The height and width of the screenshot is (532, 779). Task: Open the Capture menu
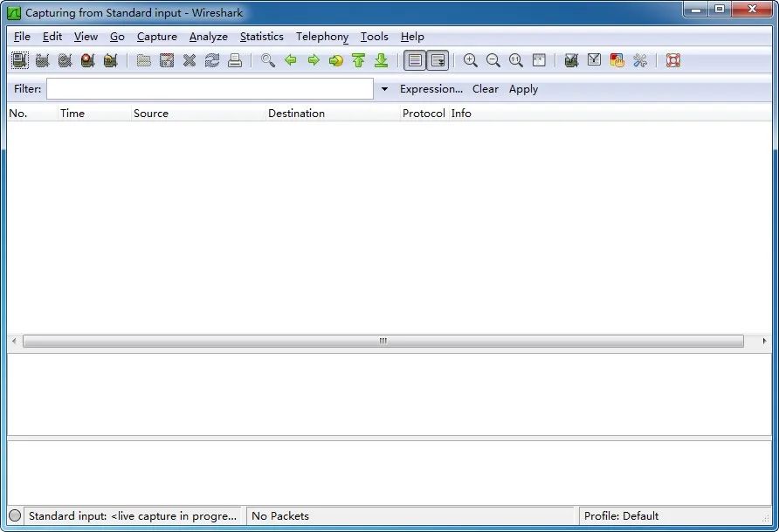click(157, 37)
